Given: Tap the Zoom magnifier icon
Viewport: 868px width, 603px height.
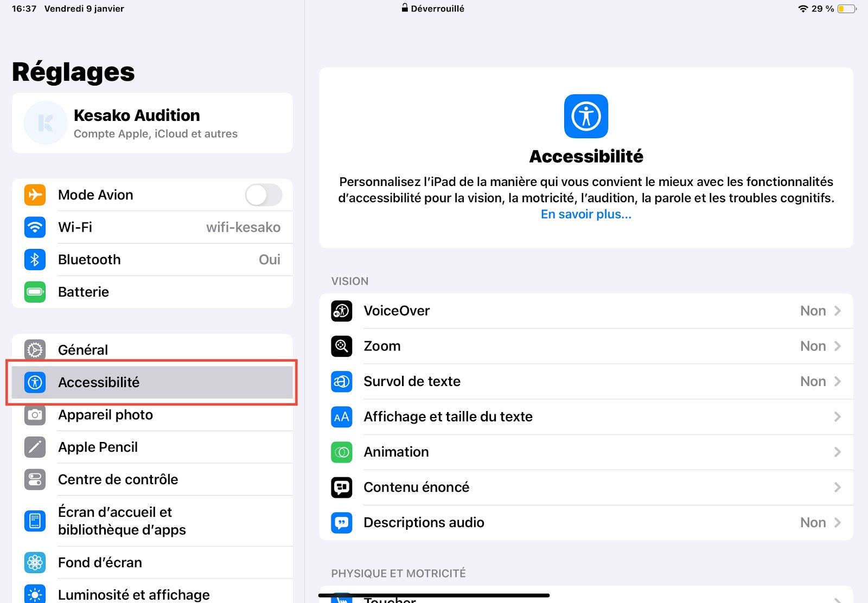Looking at the screenshot, I should (342, 347).
